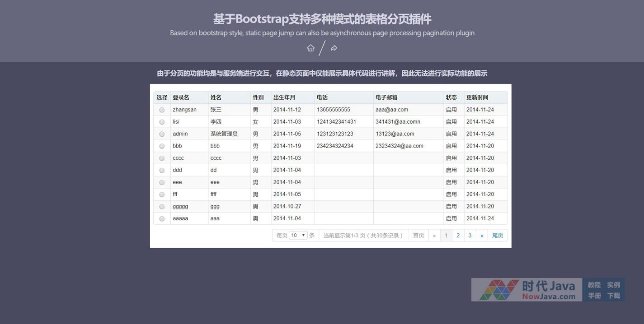The height and width of the screenshot is (324, 644).
Task: Select the radio button for lisi row
Action: [162, 122]
